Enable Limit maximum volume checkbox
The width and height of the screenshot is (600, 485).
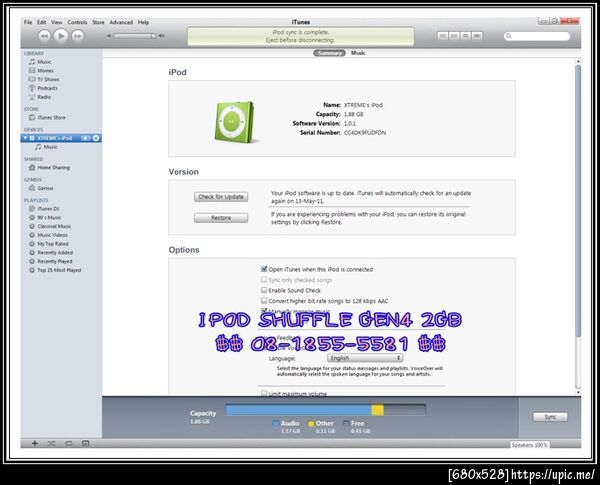[264, 393]
